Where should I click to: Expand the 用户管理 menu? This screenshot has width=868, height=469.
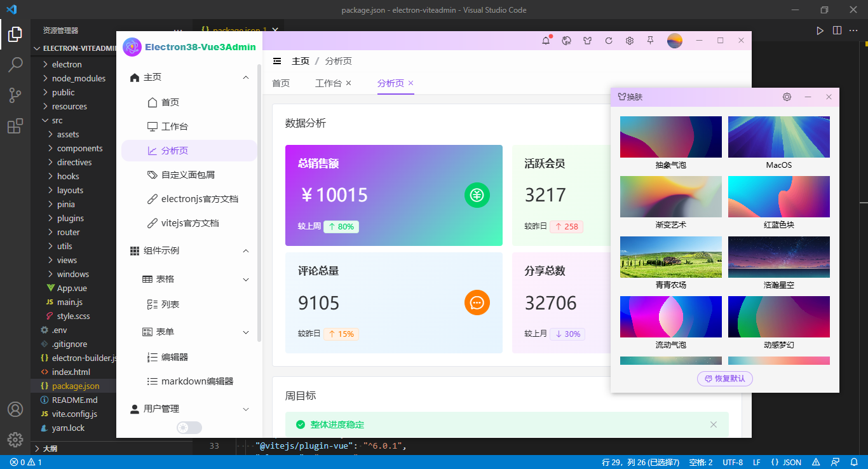pyautogui.click(x=246, y=409)
